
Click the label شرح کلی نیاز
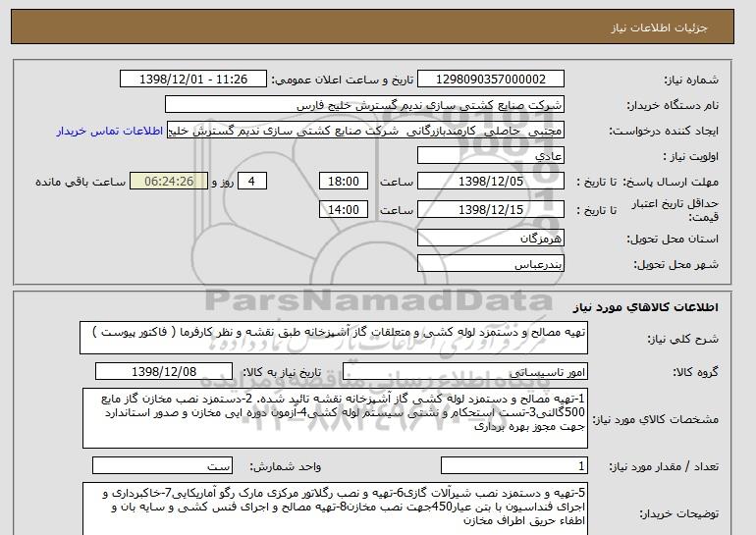682,339
